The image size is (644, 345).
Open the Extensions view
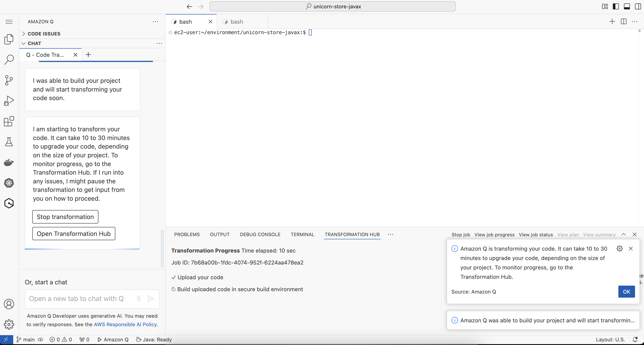pos(9,121)
